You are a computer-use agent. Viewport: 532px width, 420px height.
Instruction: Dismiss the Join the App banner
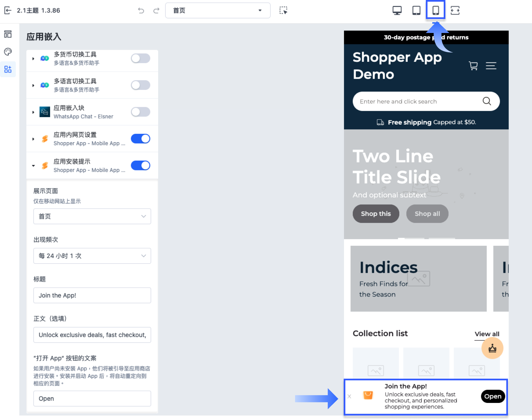(349, 396)
